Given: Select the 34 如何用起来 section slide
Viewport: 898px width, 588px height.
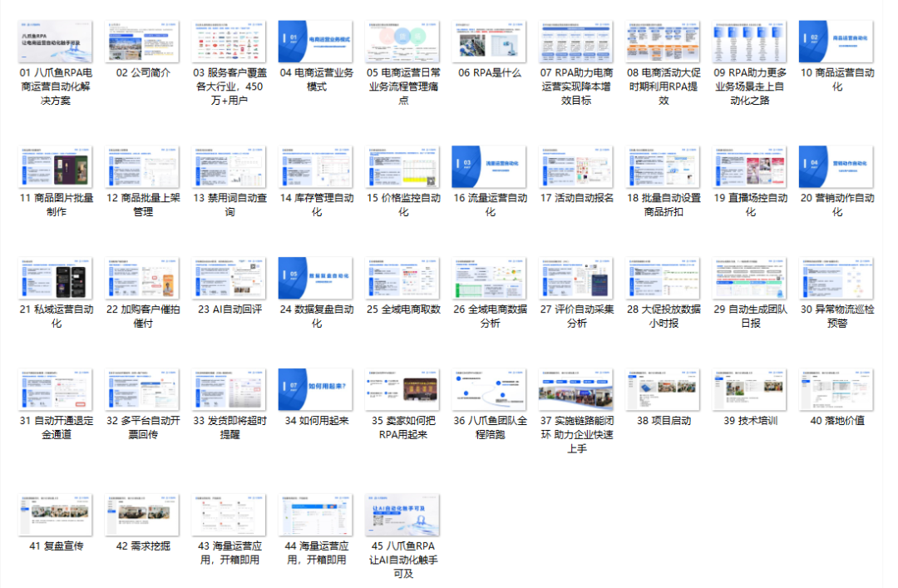Looking at the screenshot, I should click(316, 390).
